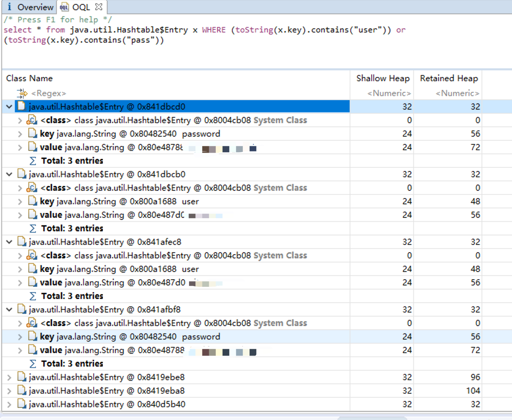Click the sigma icon of last Total row
The height and width of the screenshot is (420, 512).
pyautogui.click(x=33, y=364)
